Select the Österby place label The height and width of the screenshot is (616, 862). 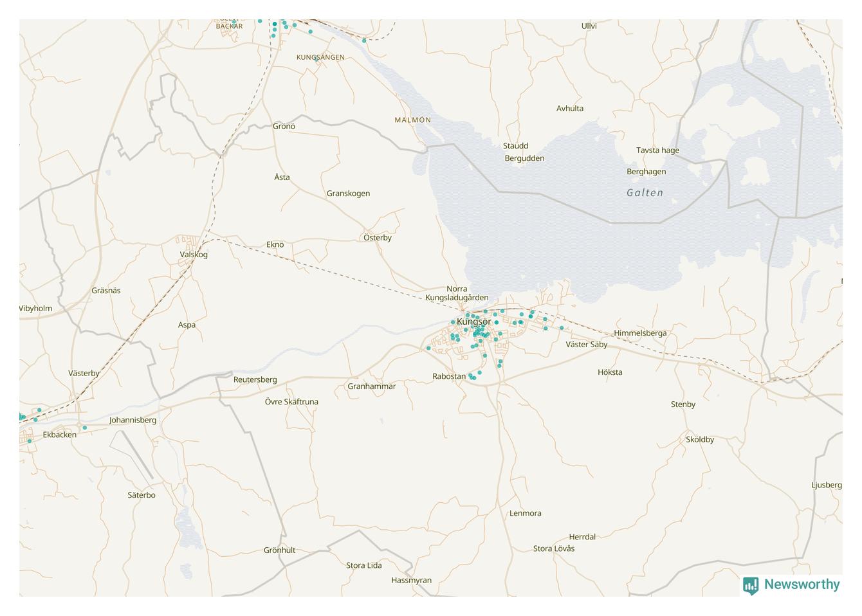coord(378,238)
